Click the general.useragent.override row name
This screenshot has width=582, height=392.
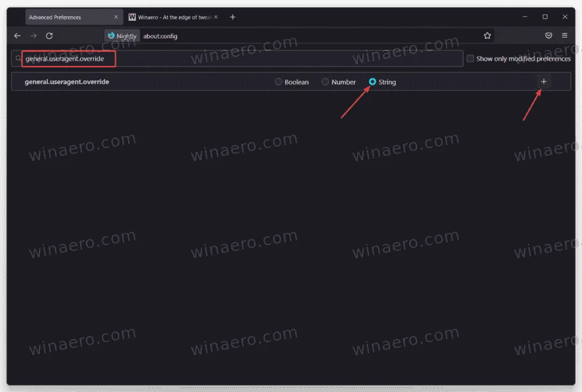click(x=67, y=82)
